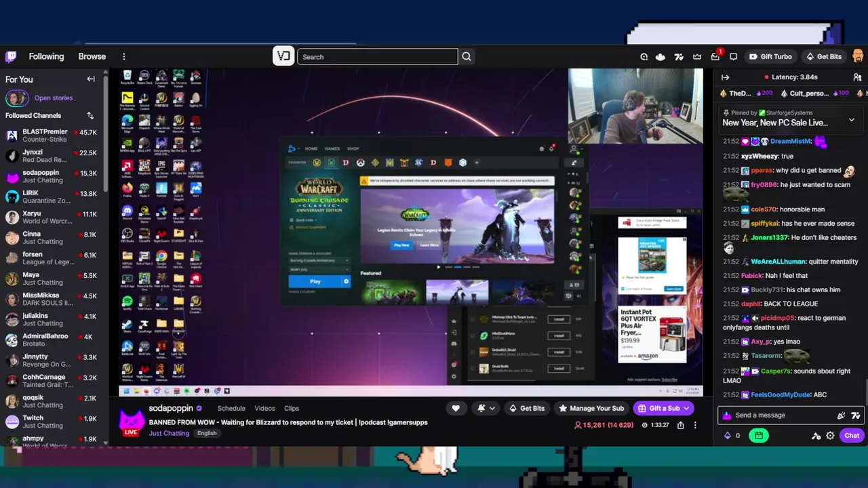
Task: Open the green channel points chest
Action: point(759,436)
